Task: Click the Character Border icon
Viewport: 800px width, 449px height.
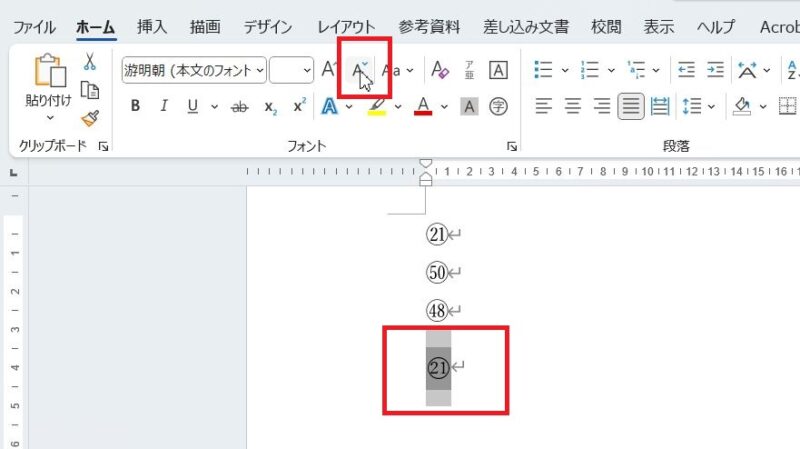Action: (498, 70)
